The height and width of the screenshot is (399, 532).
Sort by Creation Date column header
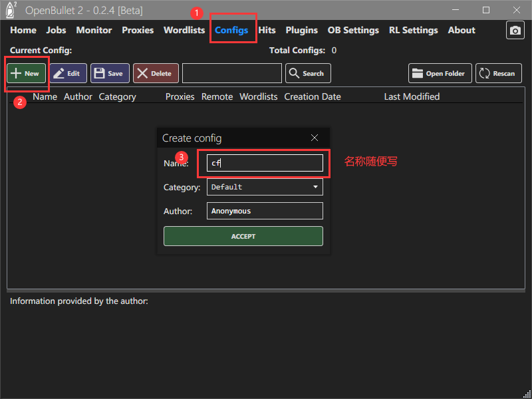[313, 96]
